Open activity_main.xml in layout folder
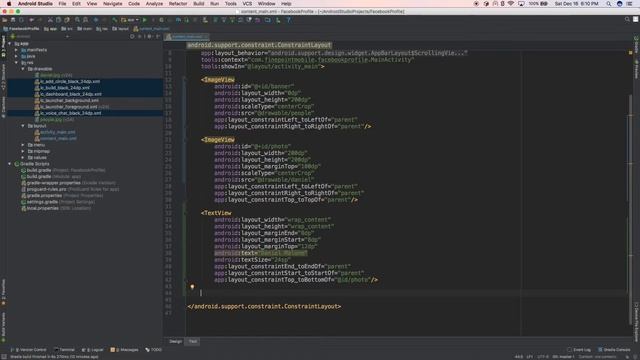Screen dimensions: 640x360 pos(58,132)
